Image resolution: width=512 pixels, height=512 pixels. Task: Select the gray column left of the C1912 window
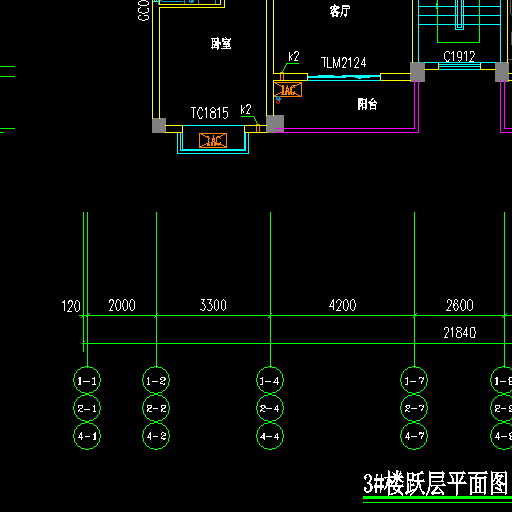pos(417,72)
